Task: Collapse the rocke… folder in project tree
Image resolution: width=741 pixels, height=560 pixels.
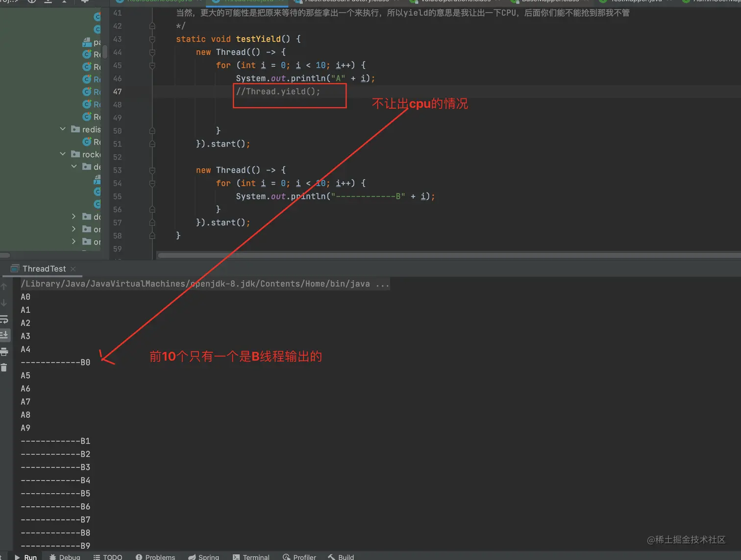Action: [63, 154]
